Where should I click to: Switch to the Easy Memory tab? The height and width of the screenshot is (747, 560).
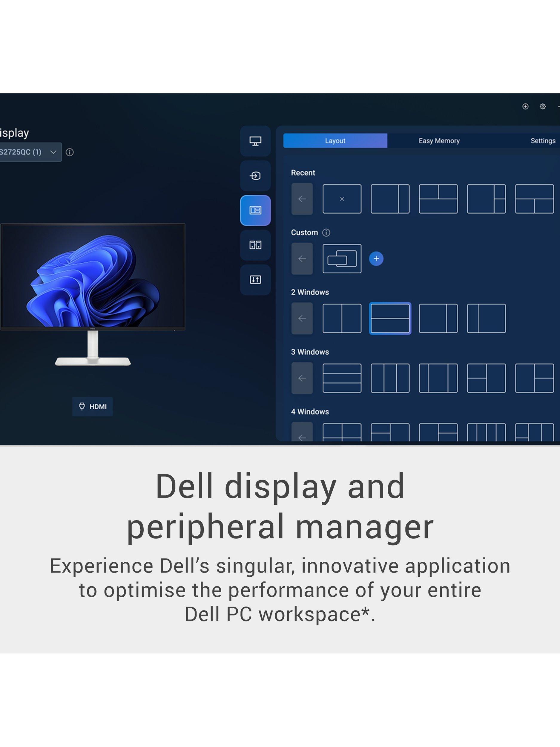pos(439,141)
